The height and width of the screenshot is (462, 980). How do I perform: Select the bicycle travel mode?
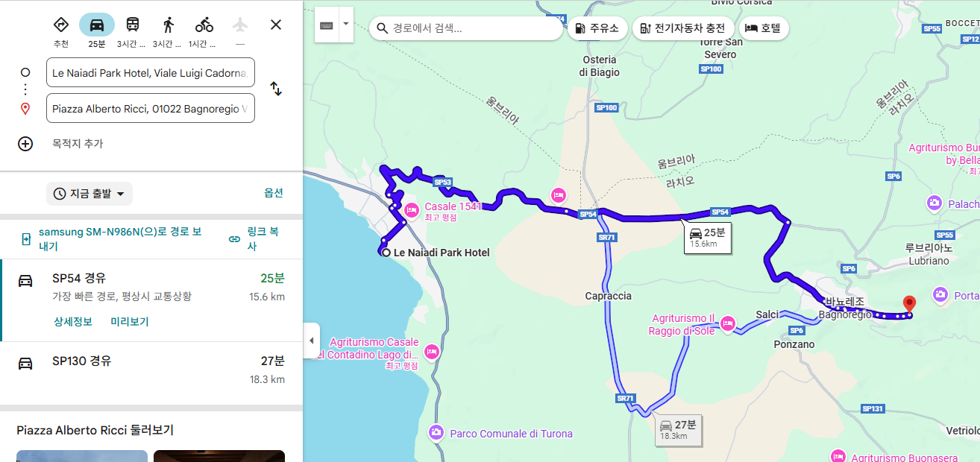tap(204, 25)
